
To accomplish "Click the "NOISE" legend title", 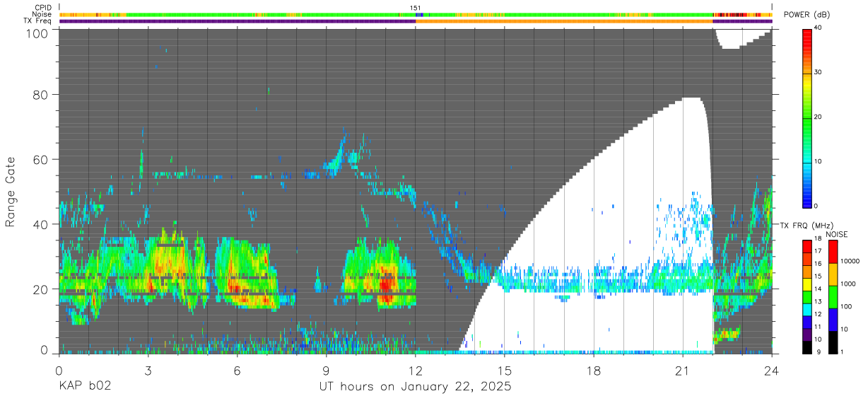I will click(x=837, y=234).
